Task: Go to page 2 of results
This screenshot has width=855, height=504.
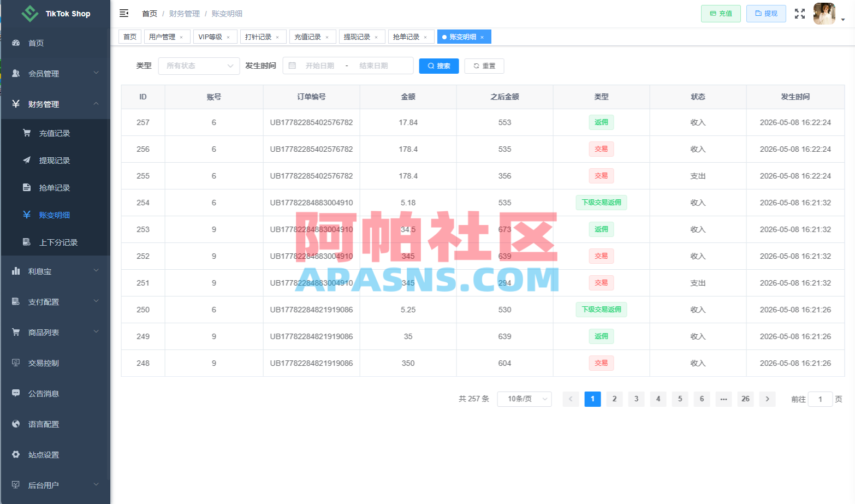Action: pyautogui.click(x=614, y=399)
